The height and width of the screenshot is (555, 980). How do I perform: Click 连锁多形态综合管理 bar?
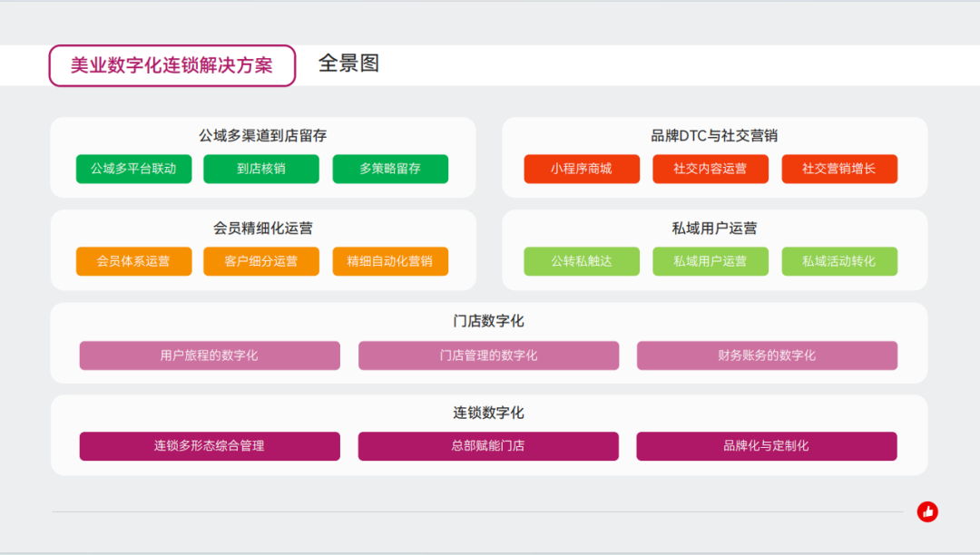(x=210, y=446)
